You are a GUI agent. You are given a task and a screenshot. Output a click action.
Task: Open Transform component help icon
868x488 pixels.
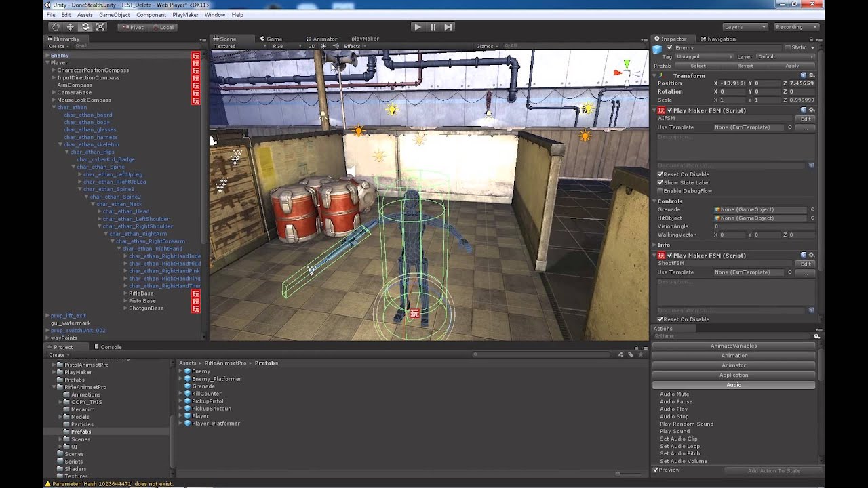tap(804, 75)
